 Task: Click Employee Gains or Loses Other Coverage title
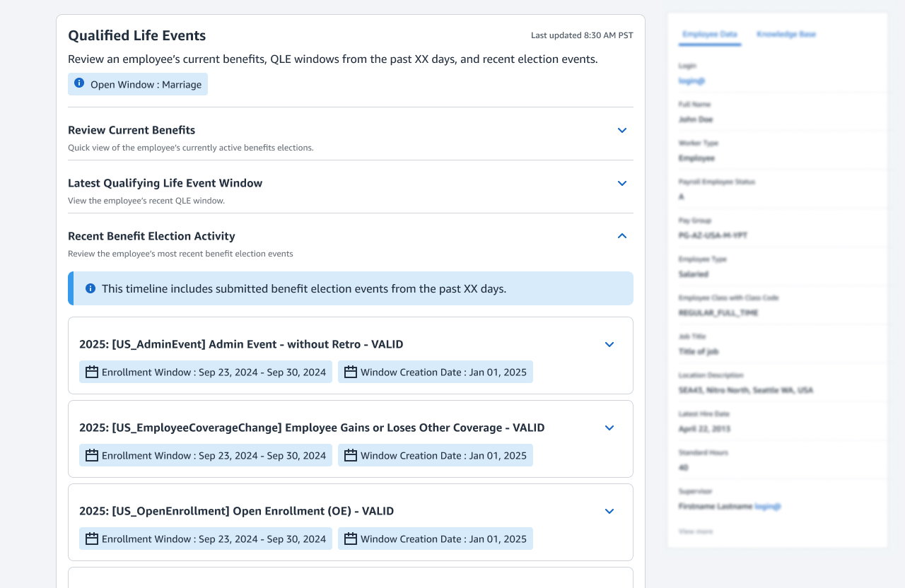(x=312, y=428)
